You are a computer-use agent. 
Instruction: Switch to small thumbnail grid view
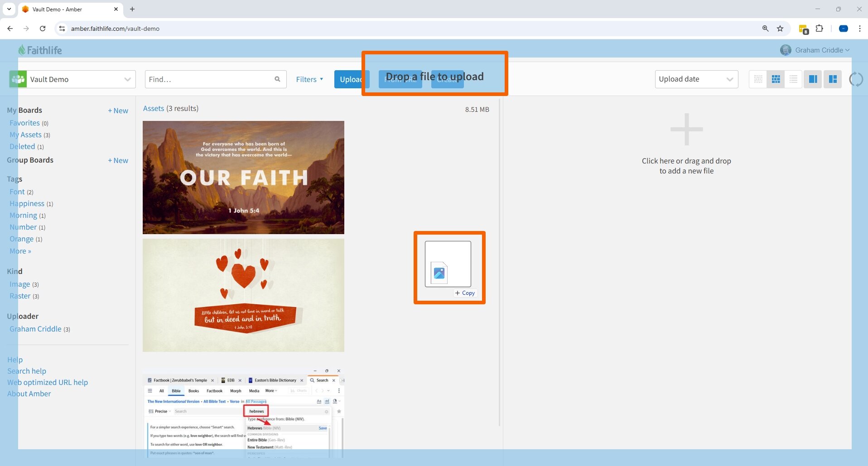(x=758, y=79)
